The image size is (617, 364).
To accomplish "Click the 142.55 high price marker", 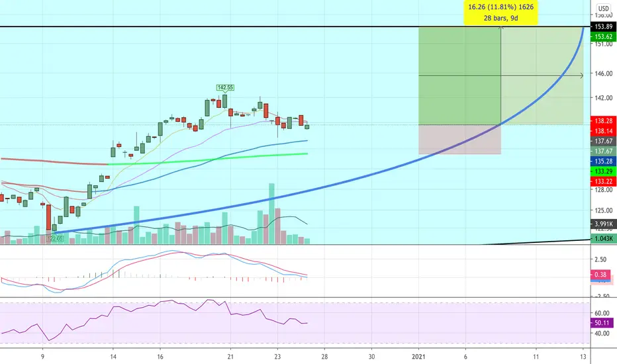I will click(x=225, y=87).
